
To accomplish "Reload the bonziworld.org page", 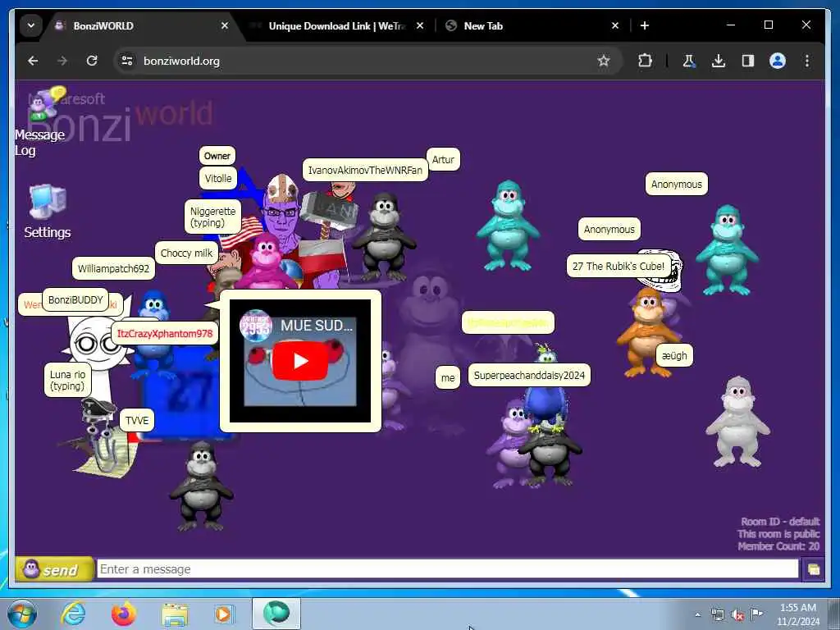I will 92,61.
